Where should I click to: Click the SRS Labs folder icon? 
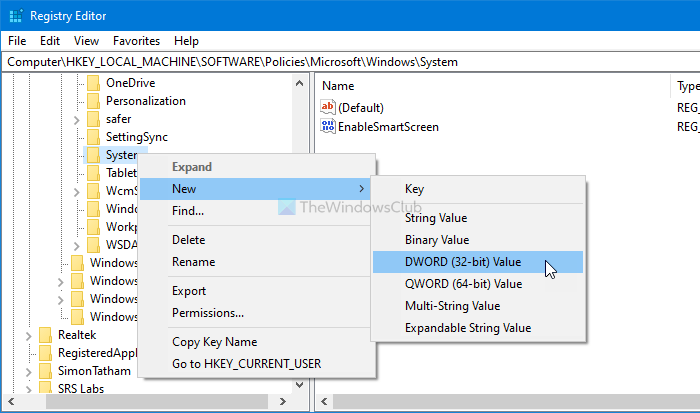click(46, 388)
